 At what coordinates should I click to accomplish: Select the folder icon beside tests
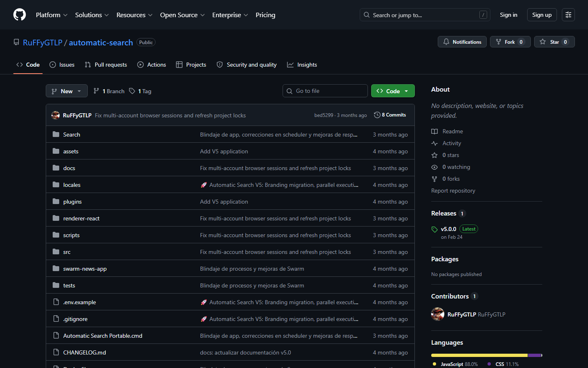pos(56,285)
